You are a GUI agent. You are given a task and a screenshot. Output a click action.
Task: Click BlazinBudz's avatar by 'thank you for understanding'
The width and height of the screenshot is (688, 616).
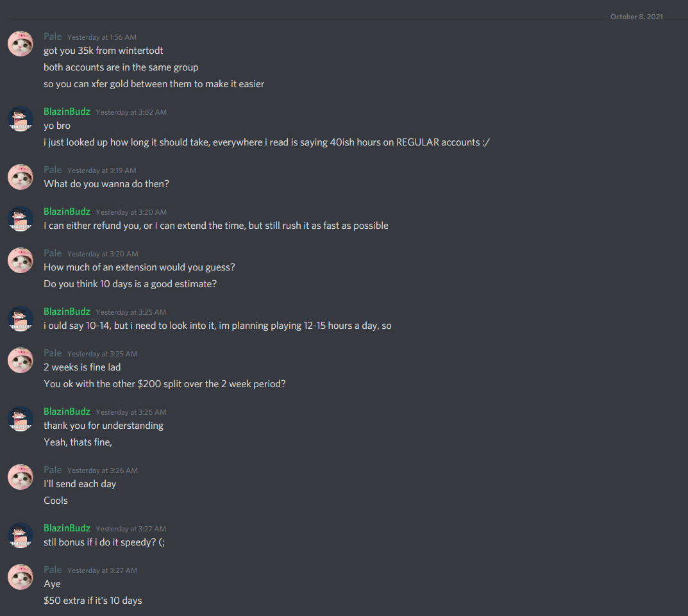(x=21, y=419)
